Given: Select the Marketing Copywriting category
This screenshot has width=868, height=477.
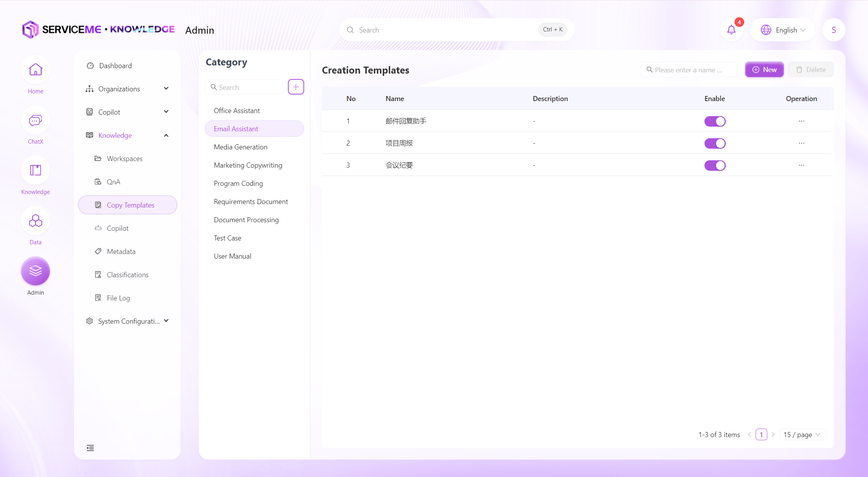Looking at the screenshot, I should pos(248,165).
